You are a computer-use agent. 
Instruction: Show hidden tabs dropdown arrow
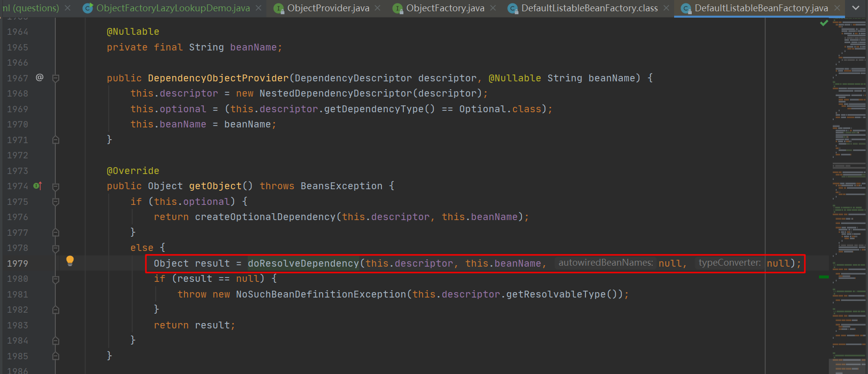point(856,8)
